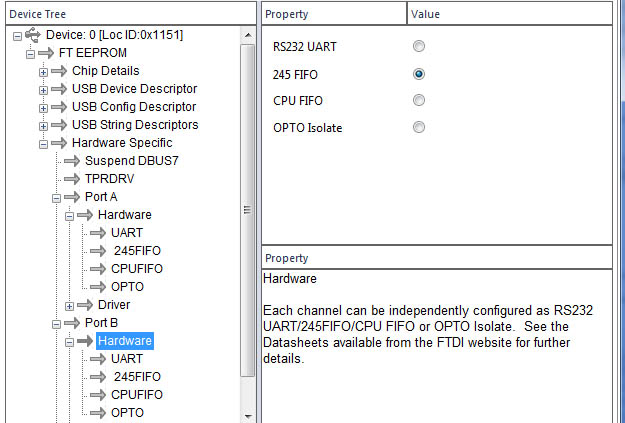Click the arrow icon beside TPRDRV
Image resolution: width=625 pixels, height=423 pixels.
tap(72, 179)
